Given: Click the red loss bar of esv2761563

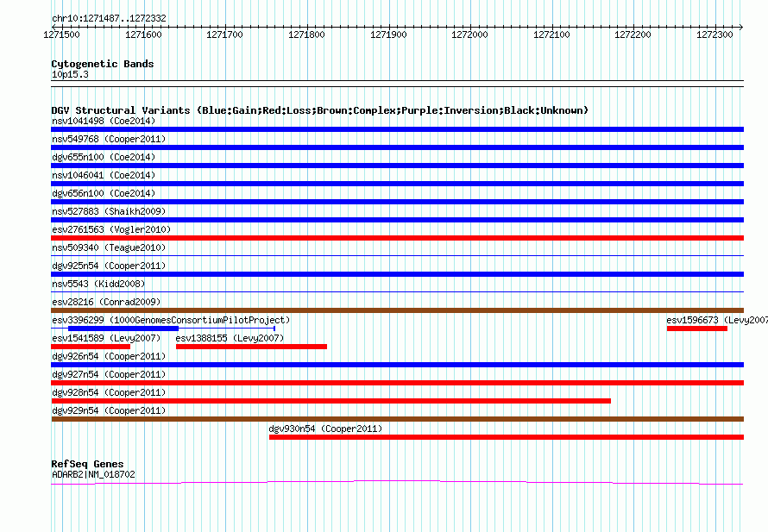Looking at the screenshot, I should click(397, 238).
